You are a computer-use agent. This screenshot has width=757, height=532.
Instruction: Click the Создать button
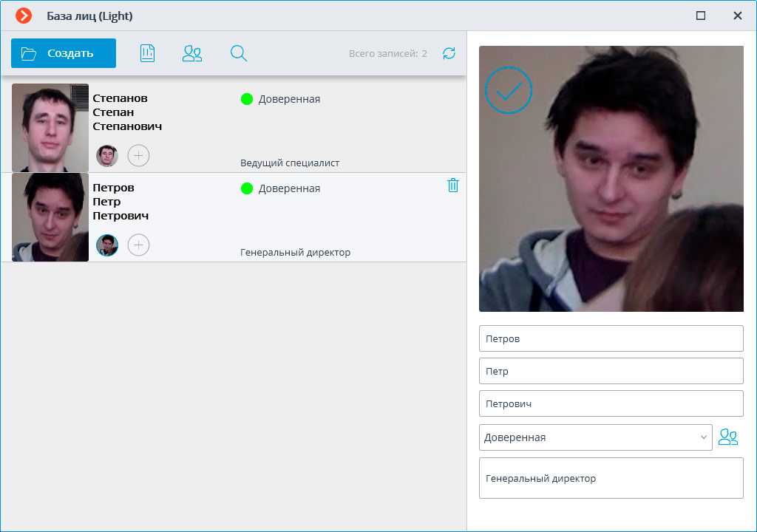64,53
